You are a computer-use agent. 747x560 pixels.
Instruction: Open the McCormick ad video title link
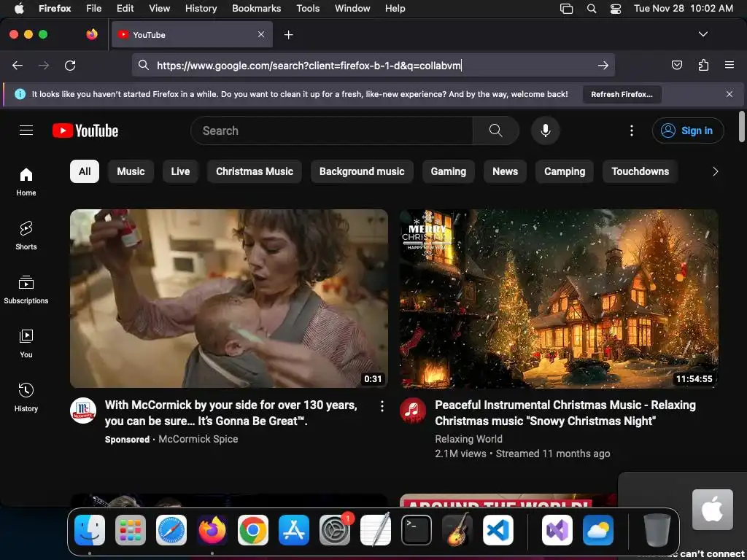[231, 413]
